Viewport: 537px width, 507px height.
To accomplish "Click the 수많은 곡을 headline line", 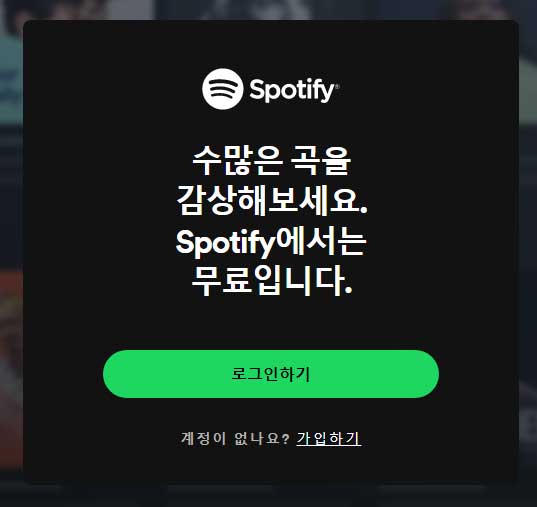I will (x=272, y=161).
